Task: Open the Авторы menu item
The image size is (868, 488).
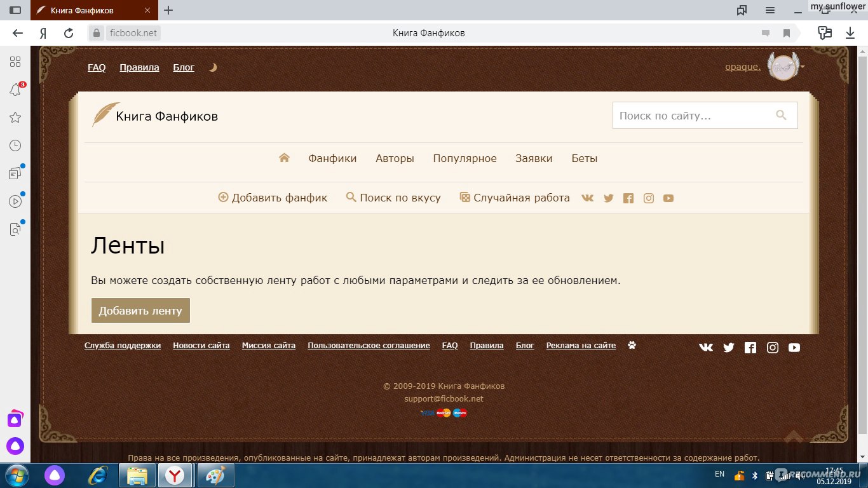Action: [395, 158]
